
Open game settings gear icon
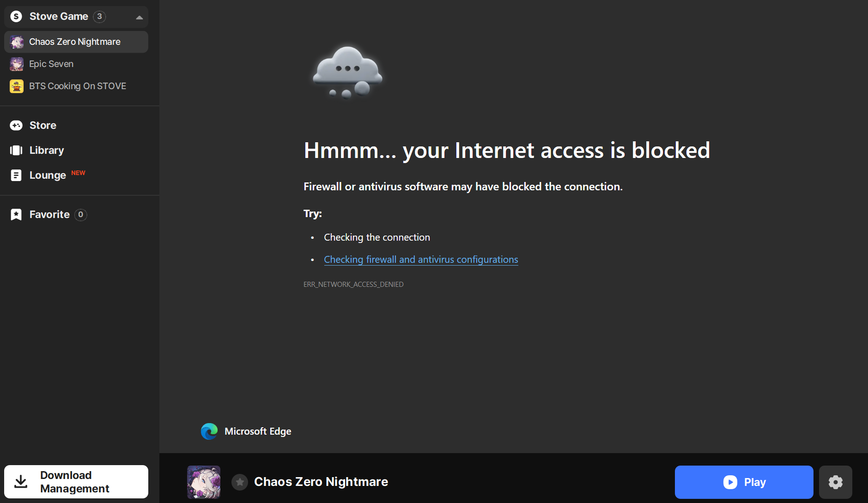[835, 482]
